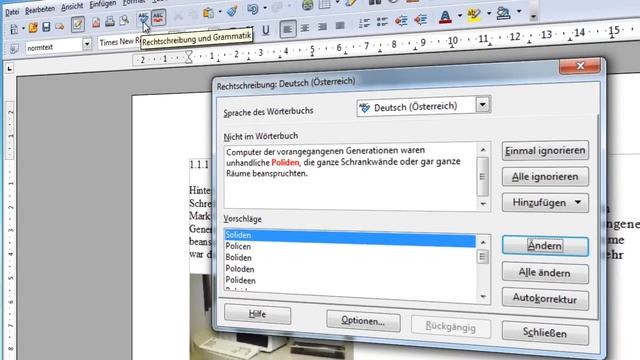The width and height of the screenshot is (640, 360).
Task: Toggle numbered list icon
Action: [x=364, y=23]
